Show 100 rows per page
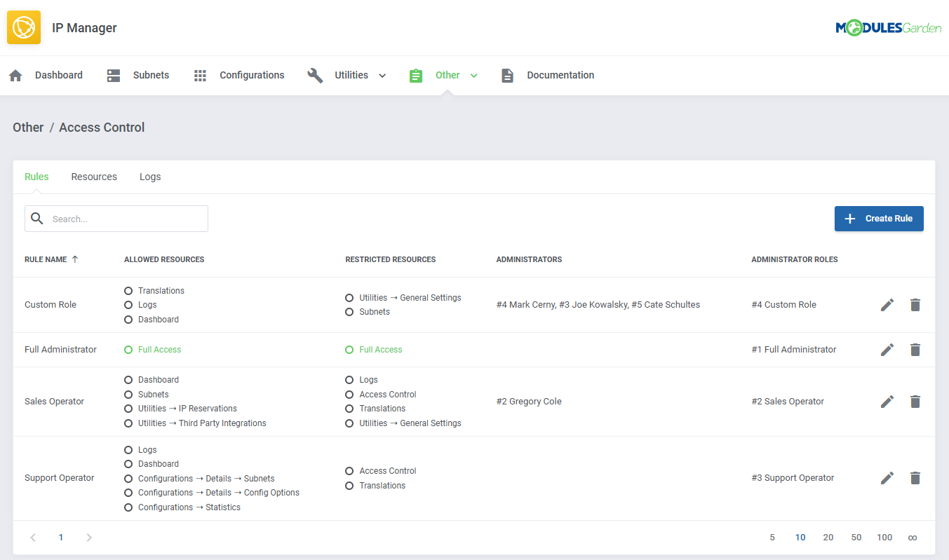The width and height of the screenshot is (949, 560). pyautogui.click(x=884, y=538)
